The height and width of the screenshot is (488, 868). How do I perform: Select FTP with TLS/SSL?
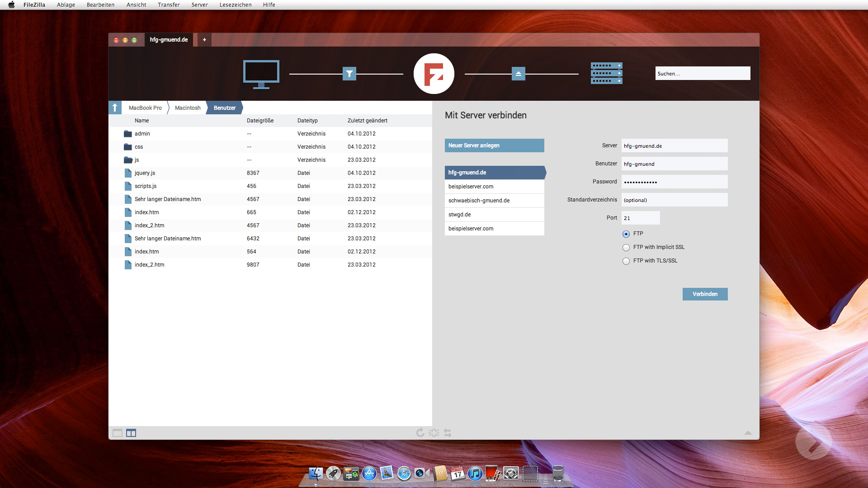coord(626,261)
